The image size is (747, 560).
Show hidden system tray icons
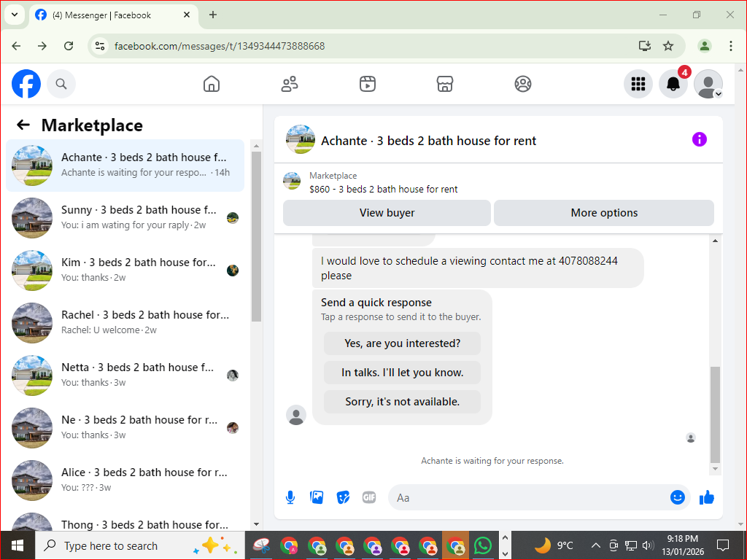[595, 545]
